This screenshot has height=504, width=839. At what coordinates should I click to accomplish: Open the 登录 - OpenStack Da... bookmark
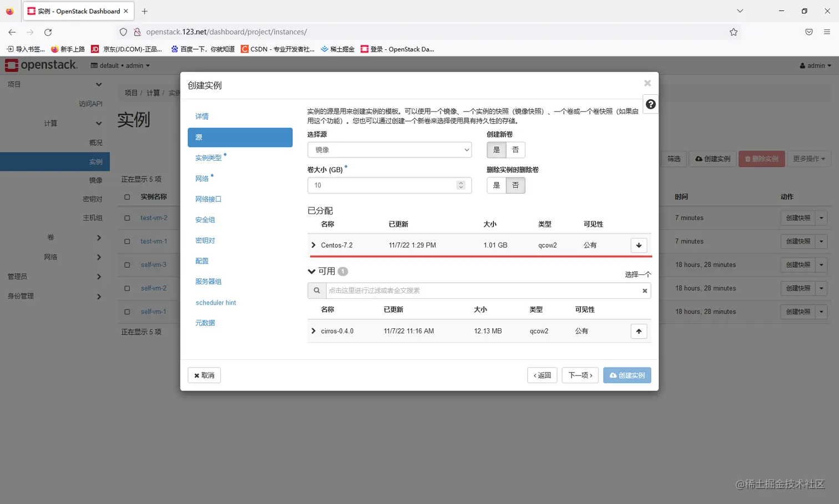[397, 49]
